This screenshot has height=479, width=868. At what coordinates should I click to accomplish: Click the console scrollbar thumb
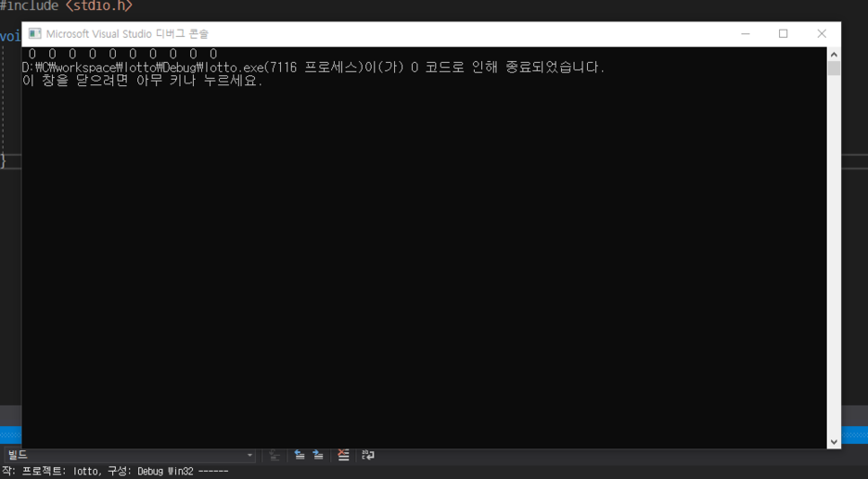click(834, 69)
